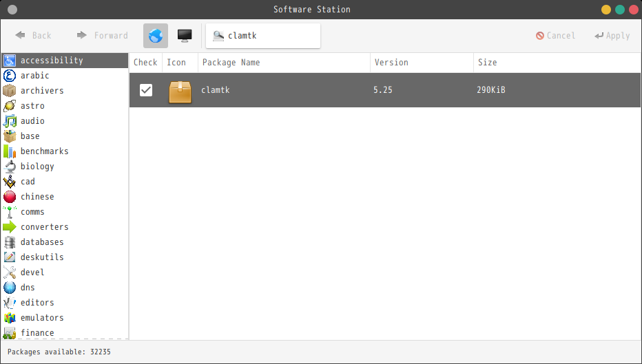
Task: Click the chinese red ball icon
Action: tap(10, 197)
